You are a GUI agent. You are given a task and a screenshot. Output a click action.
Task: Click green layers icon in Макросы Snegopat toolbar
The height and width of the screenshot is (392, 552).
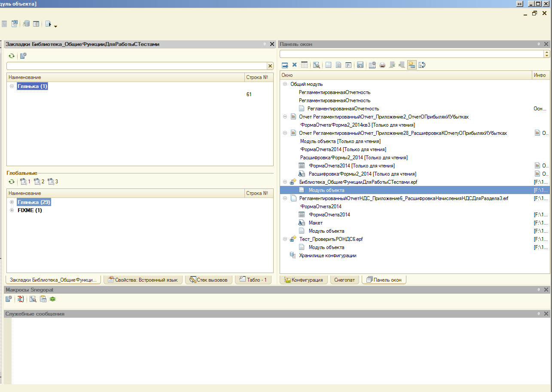(52, 299)
